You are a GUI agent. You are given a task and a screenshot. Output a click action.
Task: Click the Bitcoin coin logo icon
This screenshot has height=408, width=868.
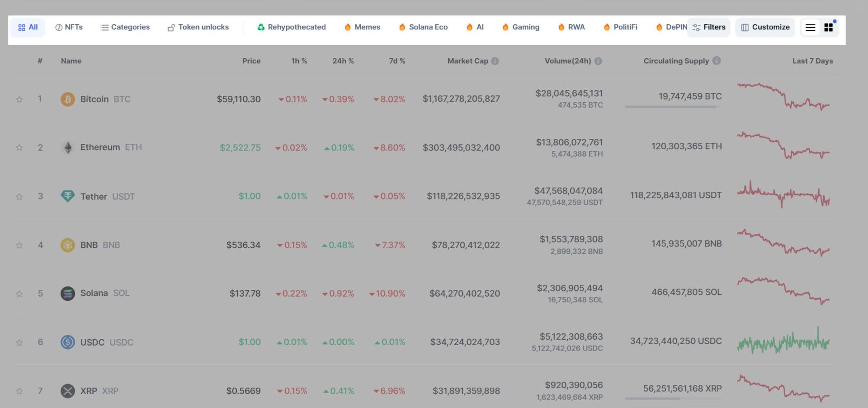coord(68,99)
